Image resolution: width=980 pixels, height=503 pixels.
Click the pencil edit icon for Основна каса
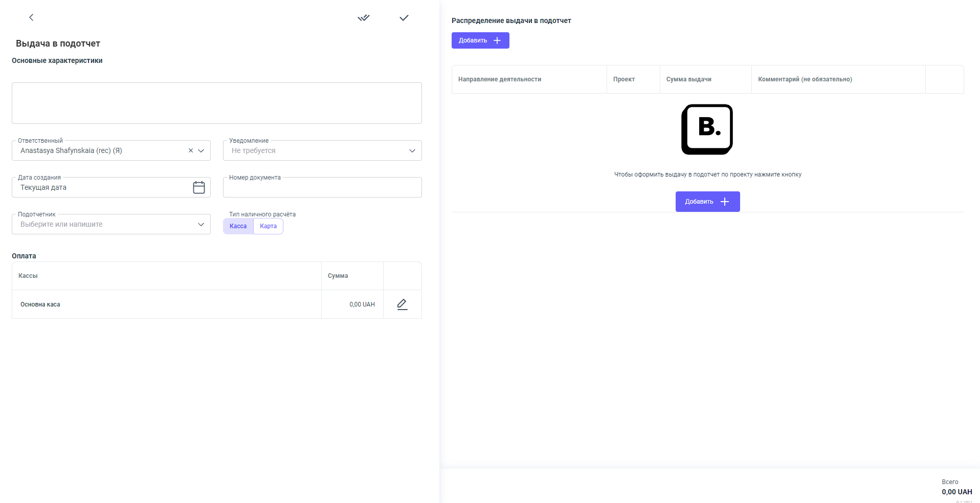(402, 304)
